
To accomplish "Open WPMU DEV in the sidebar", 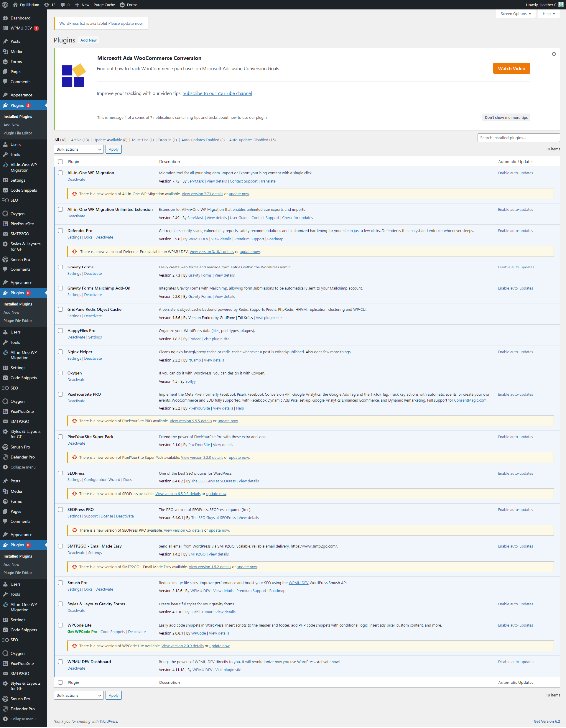I will (x=21, y=28).
